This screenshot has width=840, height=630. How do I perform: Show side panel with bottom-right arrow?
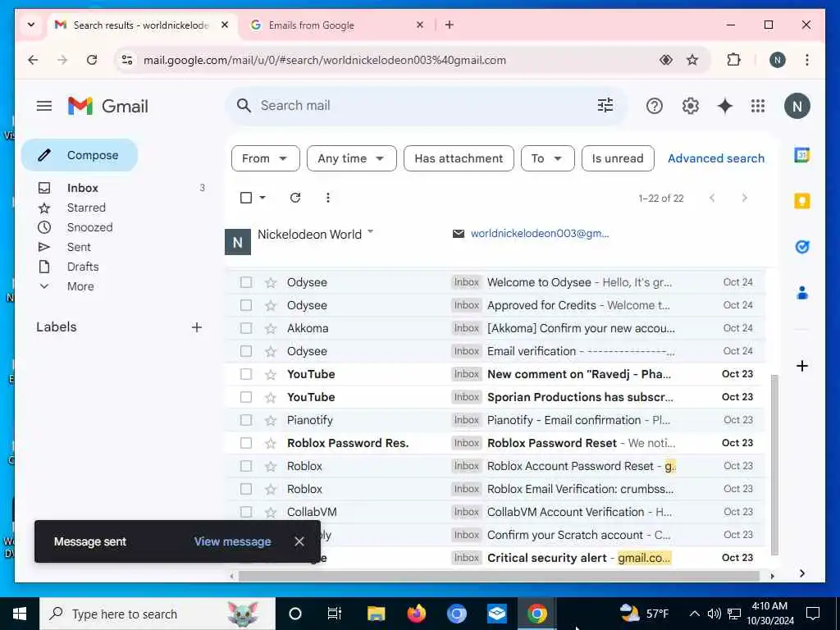click(x=801, y=573)
